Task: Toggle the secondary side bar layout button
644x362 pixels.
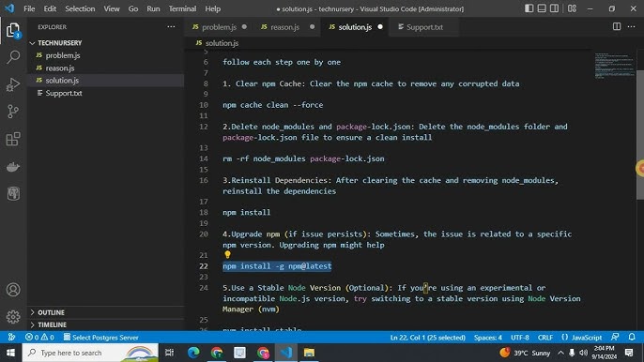Action: point(555,8)
